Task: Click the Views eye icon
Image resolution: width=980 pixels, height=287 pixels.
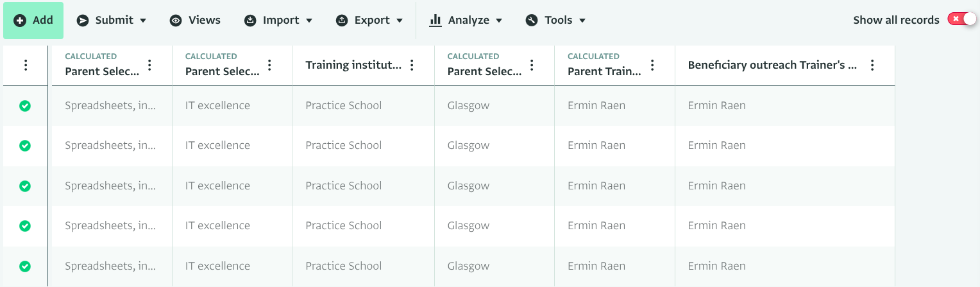Action: coord(176,21)
